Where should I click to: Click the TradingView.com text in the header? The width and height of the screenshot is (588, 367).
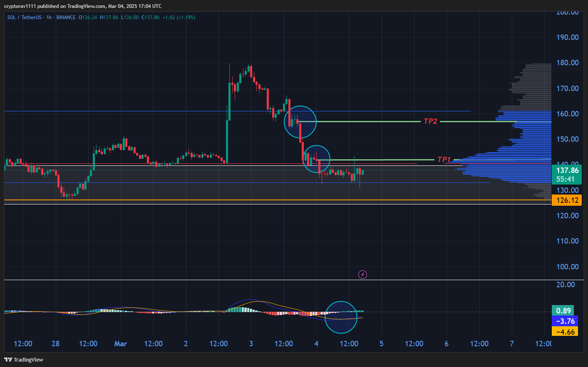point(86,6)
